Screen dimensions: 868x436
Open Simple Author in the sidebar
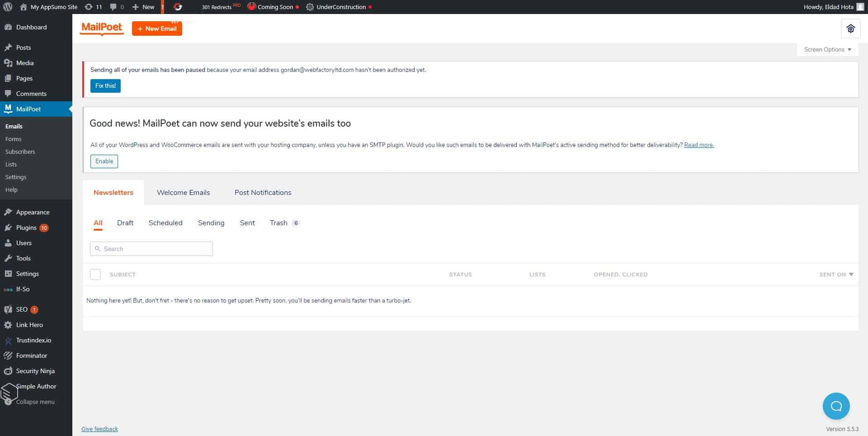click(36, 386)
